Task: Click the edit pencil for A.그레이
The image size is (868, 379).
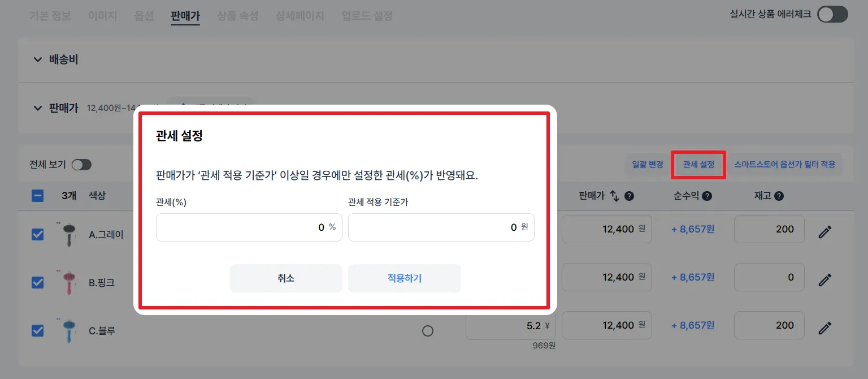Action: click(x=825, y=231)
